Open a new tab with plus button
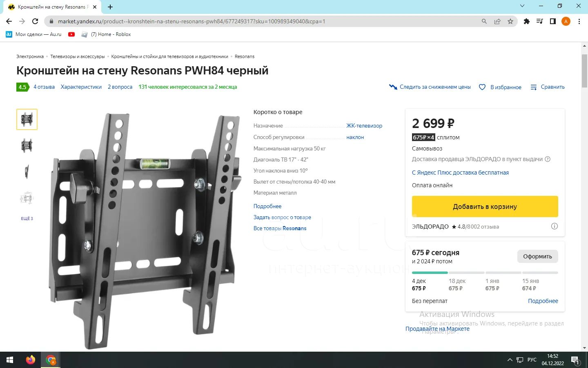This screenshot has height=368, width=588. pyautogui.click(x=110, y=7)
